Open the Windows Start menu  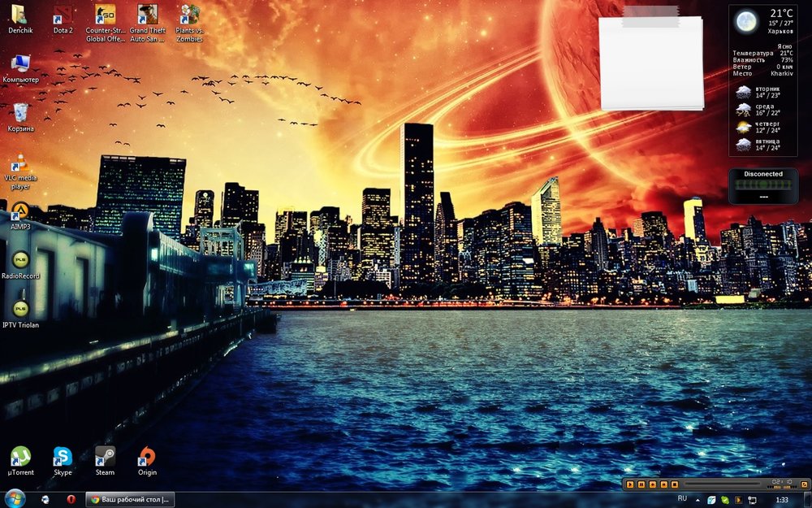pos(15,498)
